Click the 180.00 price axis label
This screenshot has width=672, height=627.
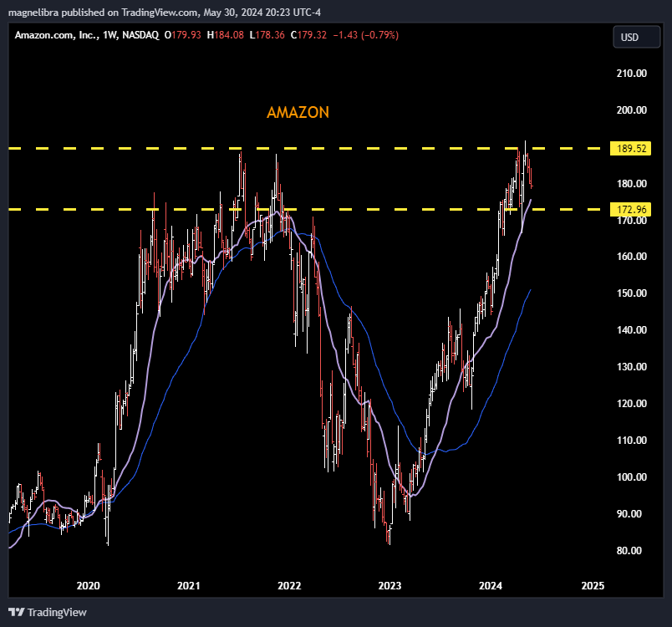coord(631,184)
